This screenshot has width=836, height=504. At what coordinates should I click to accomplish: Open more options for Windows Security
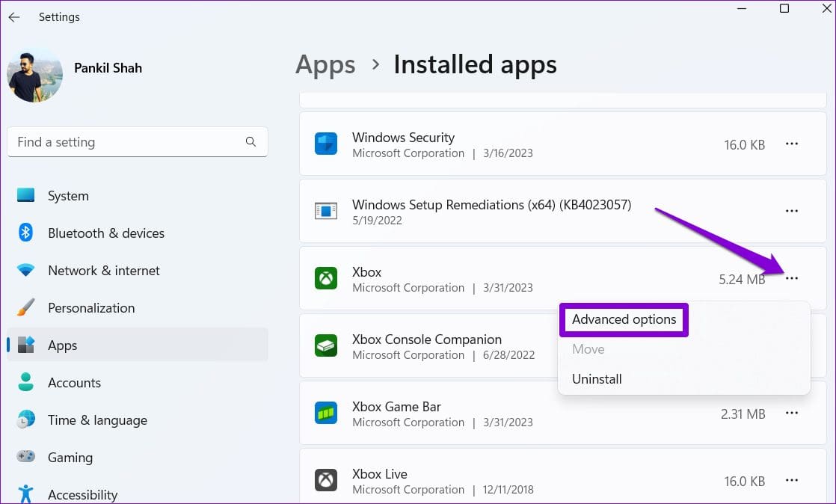click(x=792, y=144)
